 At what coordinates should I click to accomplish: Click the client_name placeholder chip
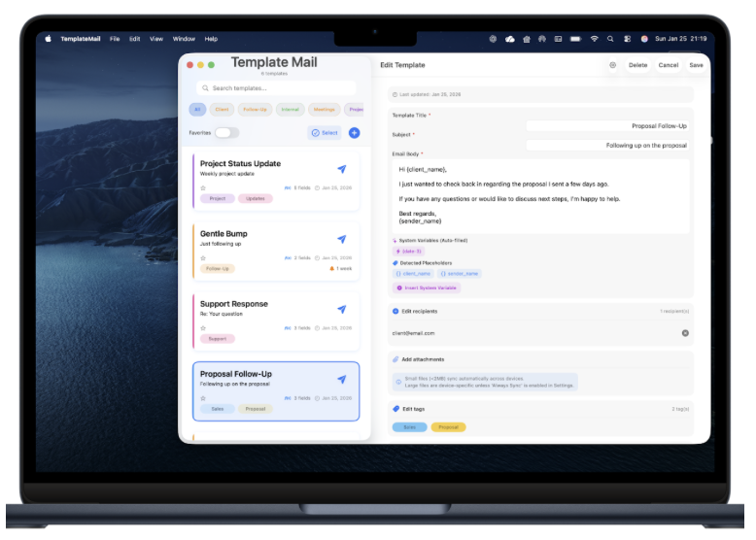[413, 274]
